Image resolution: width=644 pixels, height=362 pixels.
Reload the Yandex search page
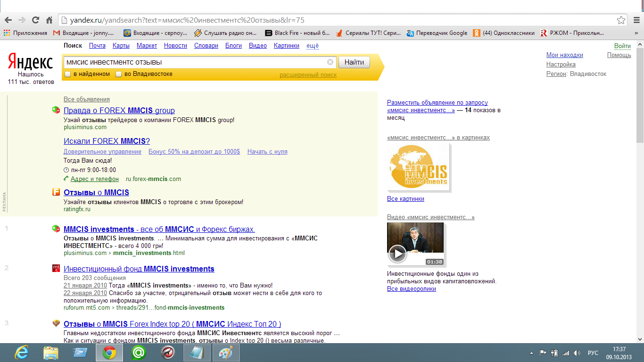[x=35, y=20]
